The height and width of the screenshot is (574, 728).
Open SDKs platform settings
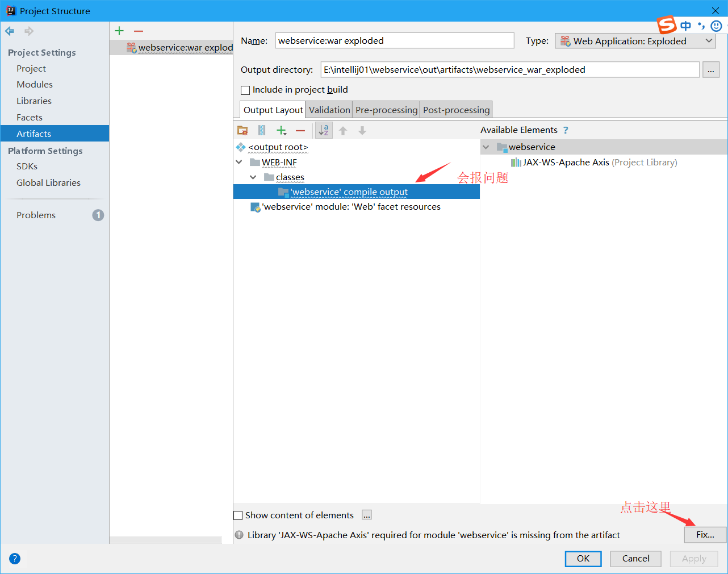point(27,167)
